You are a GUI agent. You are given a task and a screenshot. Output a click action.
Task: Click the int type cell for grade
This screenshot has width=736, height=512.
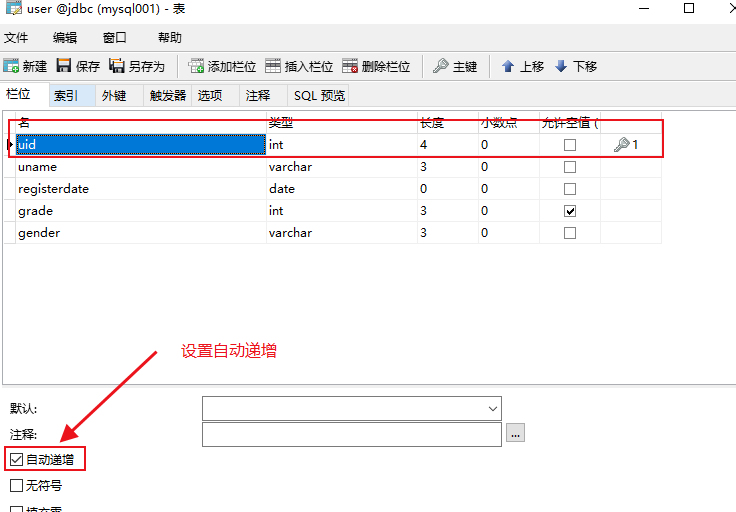tap(342, 211)
